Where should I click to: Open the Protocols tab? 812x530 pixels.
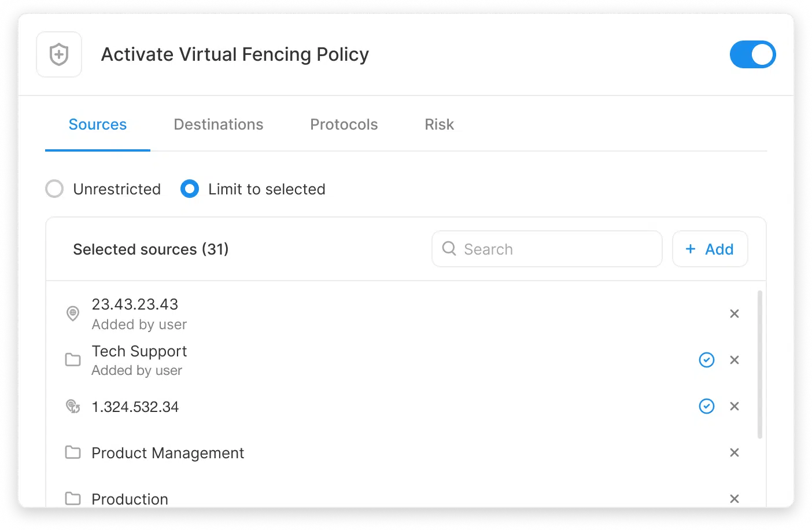tap(344, 124)
